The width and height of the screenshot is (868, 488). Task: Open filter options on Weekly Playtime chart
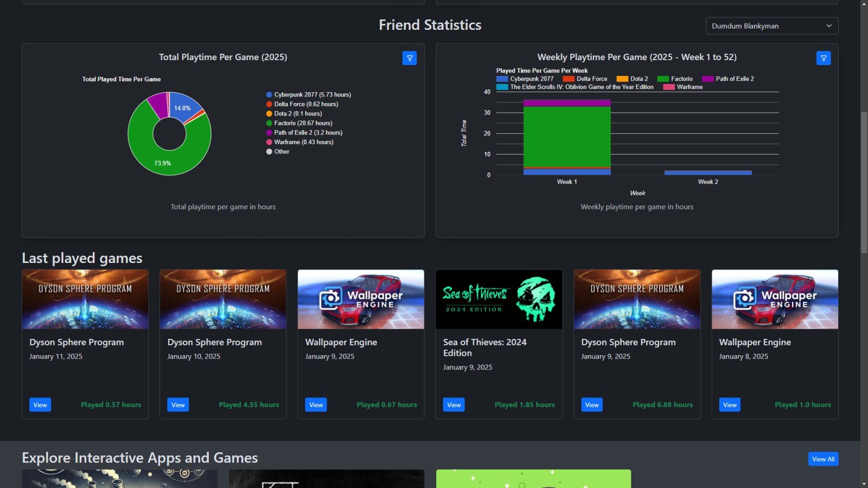tap(824, 58)
